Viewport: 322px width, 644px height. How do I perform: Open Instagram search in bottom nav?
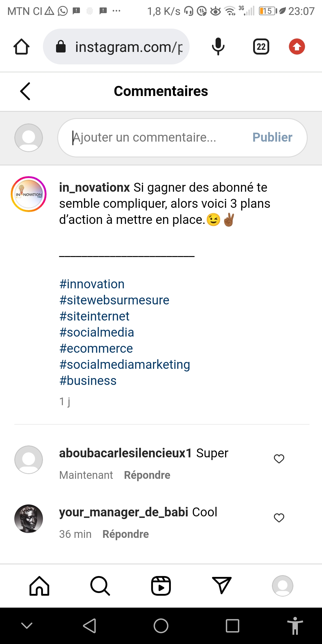100,586
